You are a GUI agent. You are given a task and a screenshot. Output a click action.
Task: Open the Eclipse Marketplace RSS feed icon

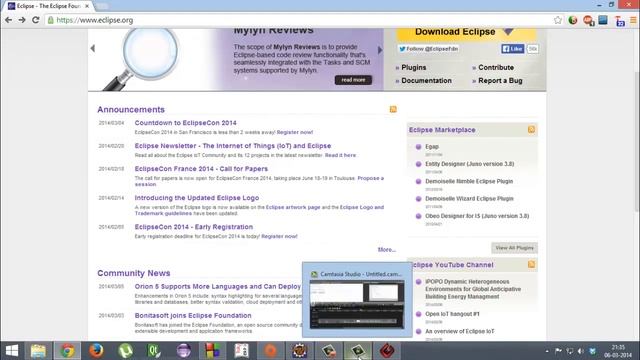point(531,129)
